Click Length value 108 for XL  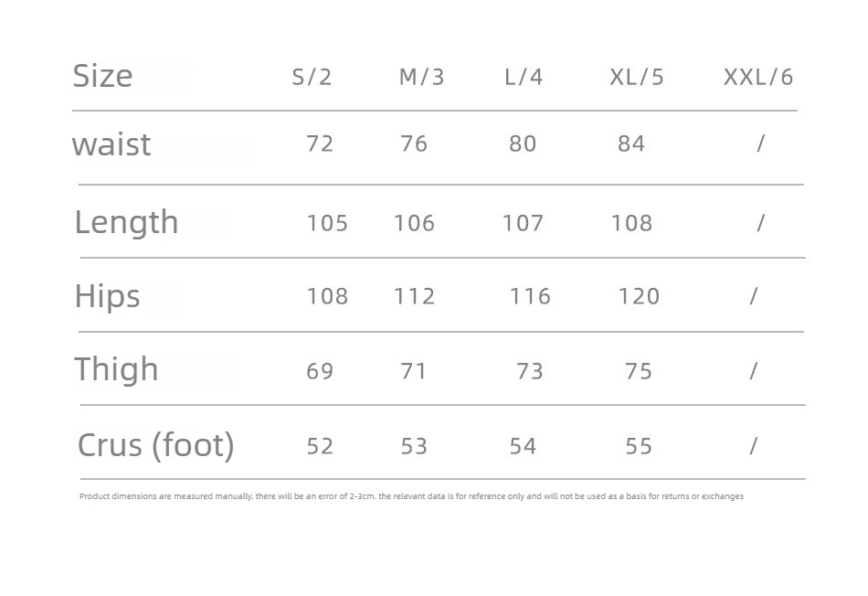point(631,223)
